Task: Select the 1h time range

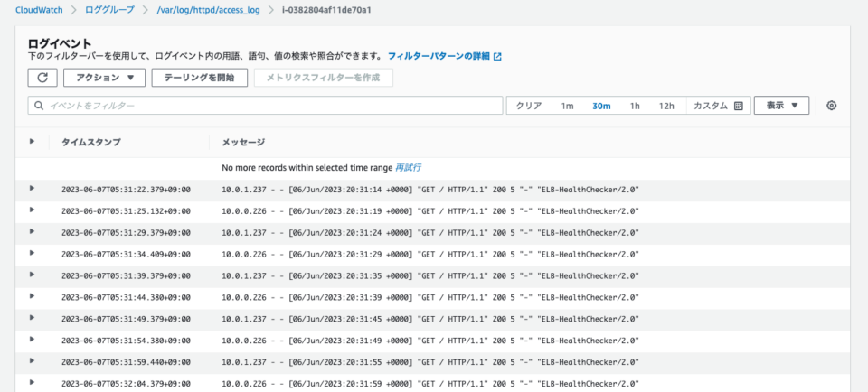Action: pyautogui.click(x=635, y=106)
